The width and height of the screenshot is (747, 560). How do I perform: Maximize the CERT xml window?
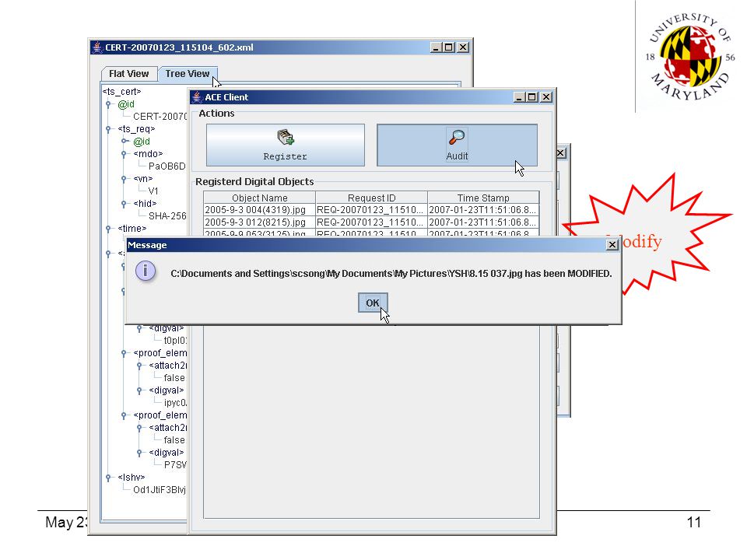click(x=449, y=47)
